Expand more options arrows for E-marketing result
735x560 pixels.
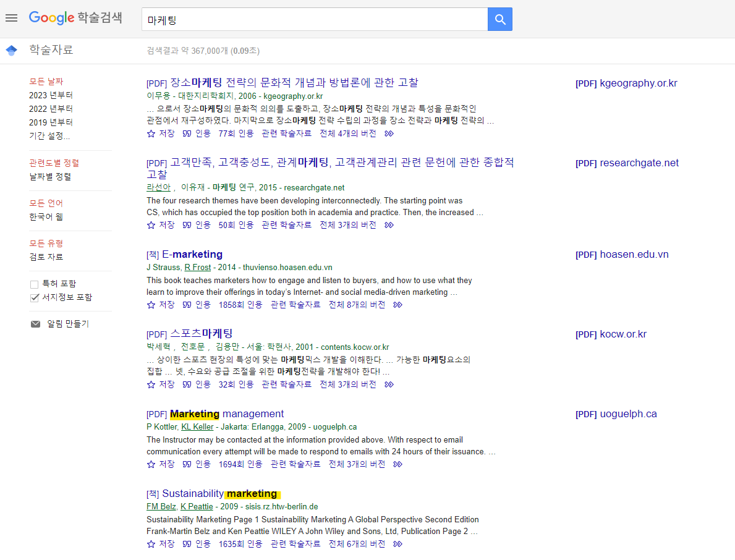coord(398,305)
